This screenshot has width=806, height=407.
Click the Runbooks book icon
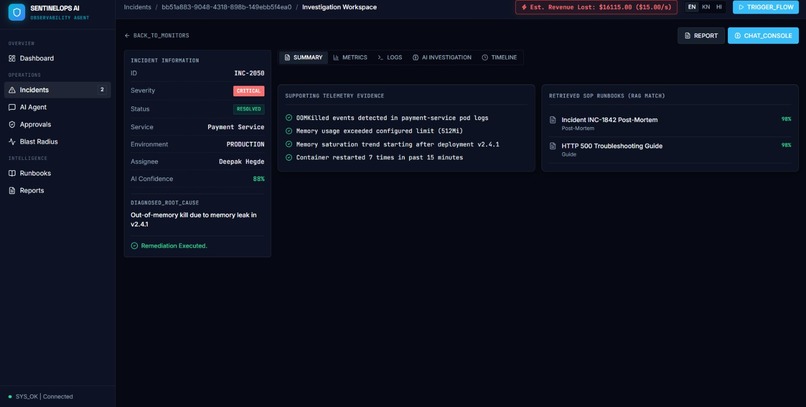tap(12, 173)
